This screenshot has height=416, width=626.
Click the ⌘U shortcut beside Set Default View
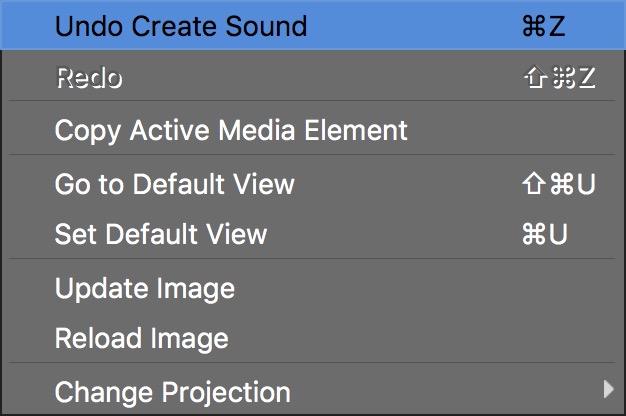pos(544,235)
